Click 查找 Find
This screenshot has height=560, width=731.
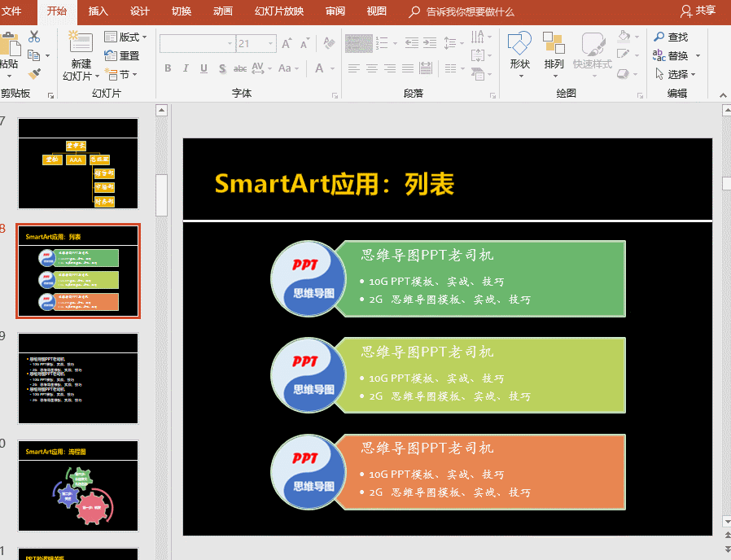point(671,37)
